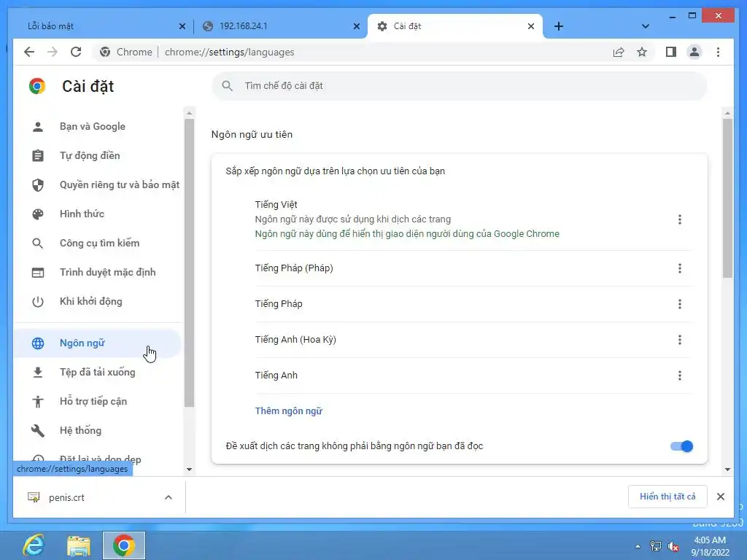The height and width of the screenshot is (560, 747).
Task: Expand the penis.crt download options chevron
Action: tap(169, 497)
